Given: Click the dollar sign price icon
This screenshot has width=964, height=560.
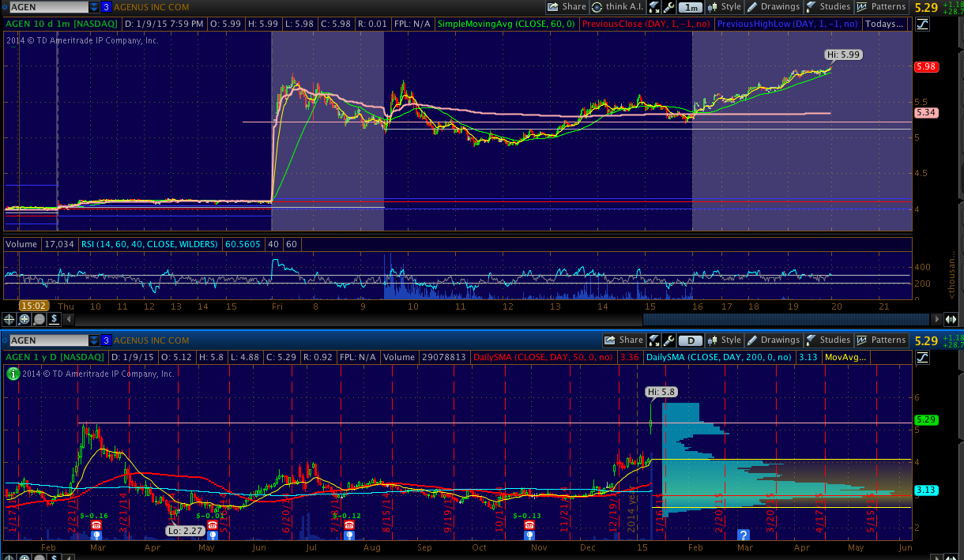Looking at the screenshot, I should tap(53, 319).
